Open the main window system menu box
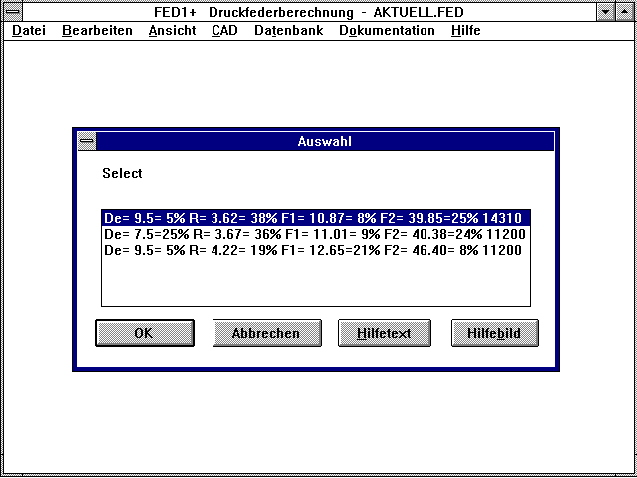The image size is (637, 478). [x=13, y=12]
